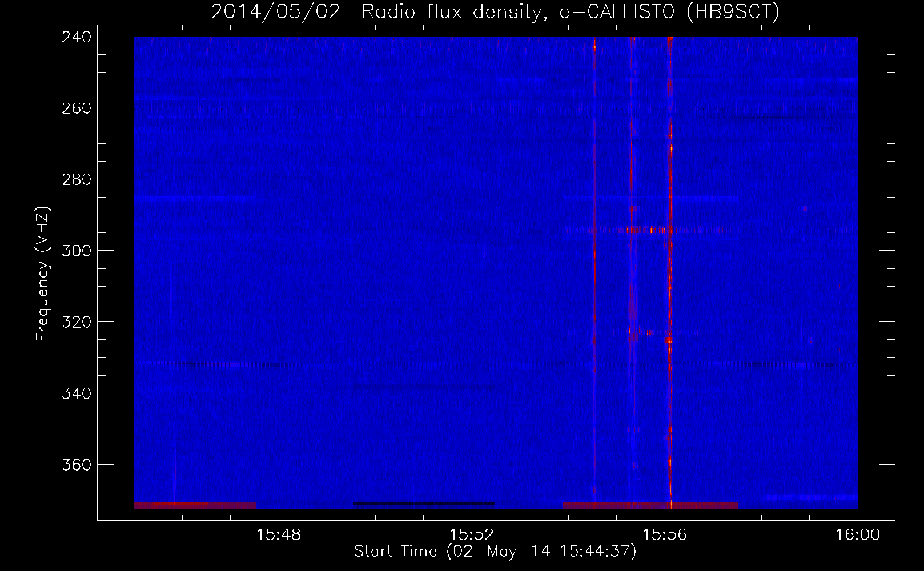This screenshot has width=924, height=571.
Task: Click the 240 frequency tick label
Action: 77,37
